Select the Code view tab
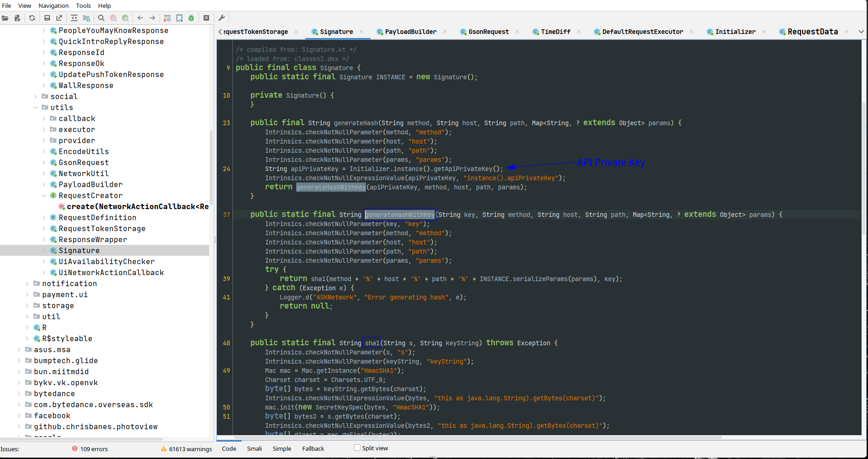This screenshot has height=459, width=868. pos(229,448)
